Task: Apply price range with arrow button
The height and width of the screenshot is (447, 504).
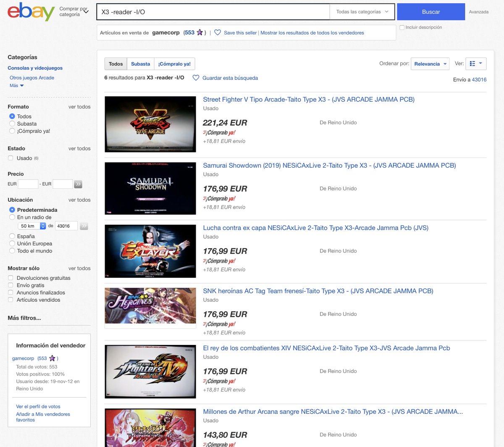Action: 78,184
